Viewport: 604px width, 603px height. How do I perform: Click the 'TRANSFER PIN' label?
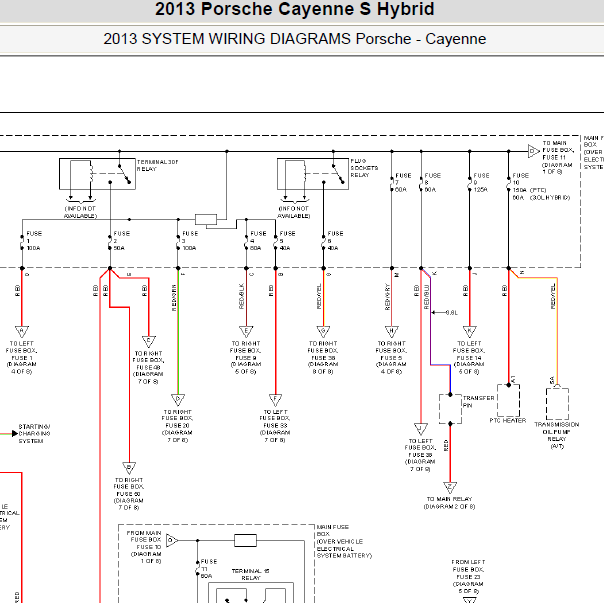478,401
